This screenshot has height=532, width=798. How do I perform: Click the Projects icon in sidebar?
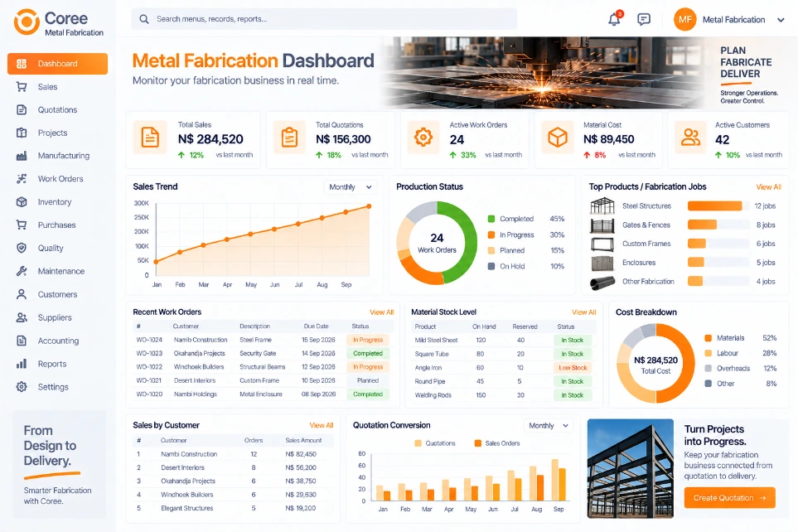coord(22,133)
